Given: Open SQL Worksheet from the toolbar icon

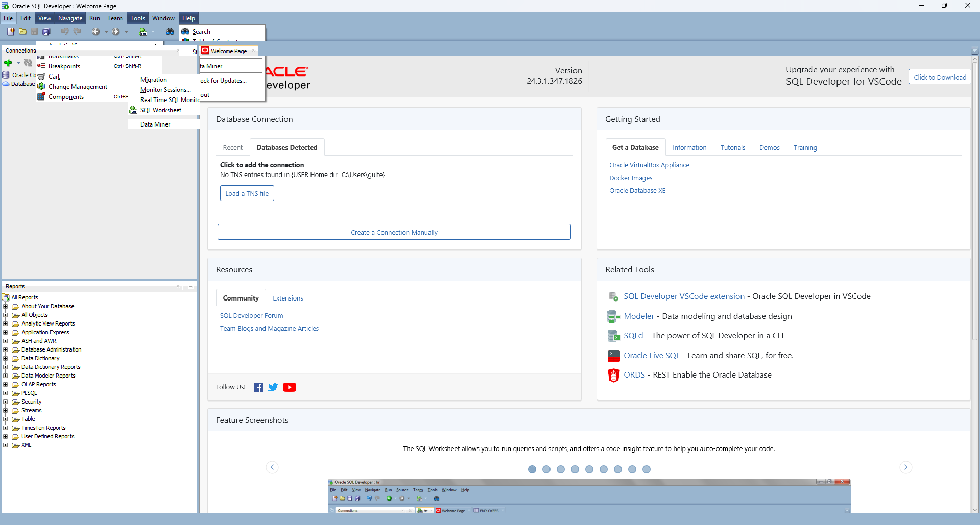Looking at the screenshot, I should pyautogui.click(x=143, y=32).
